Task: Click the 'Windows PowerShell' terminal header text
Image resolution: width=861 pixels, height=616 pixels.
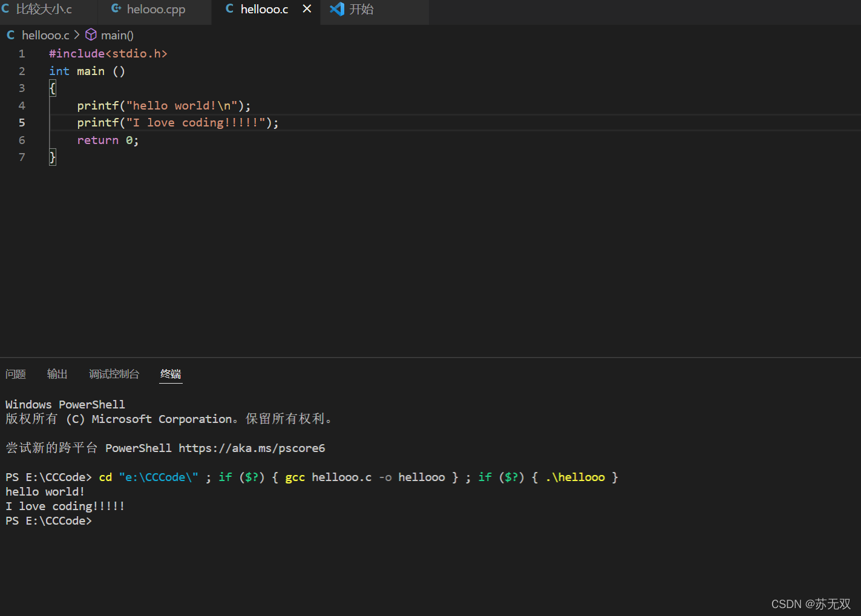Action: [x=65, y=404]
